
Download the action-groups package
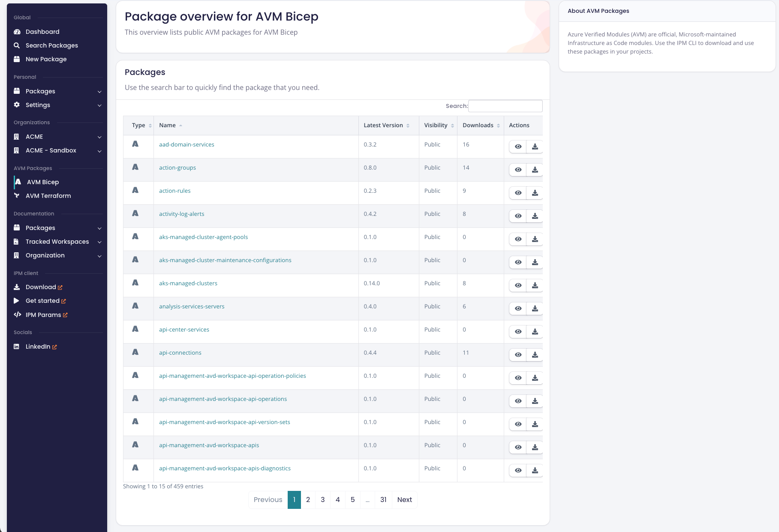(535, 170)
